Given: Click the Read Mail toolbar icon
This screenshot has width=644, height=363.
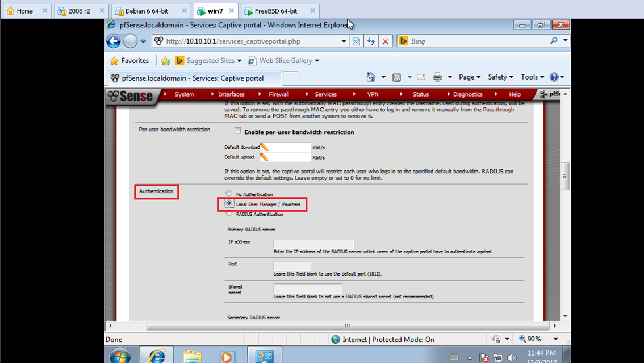Looking at the screenshot, I should tap(421, 77).
